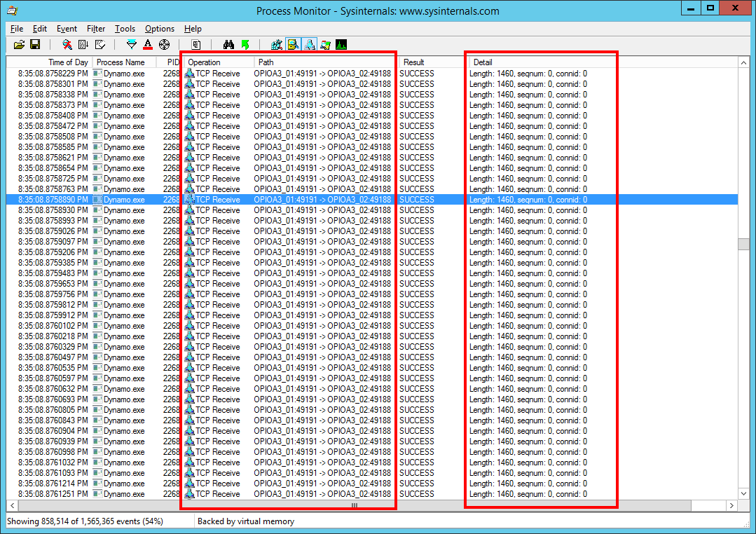Click the binoculars Find icon
756x534 pixels.
pos(228,45)
